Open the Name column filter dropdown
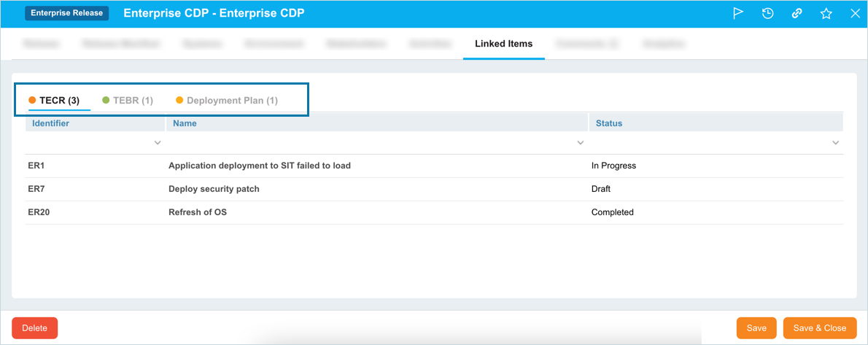 [580, 143]
